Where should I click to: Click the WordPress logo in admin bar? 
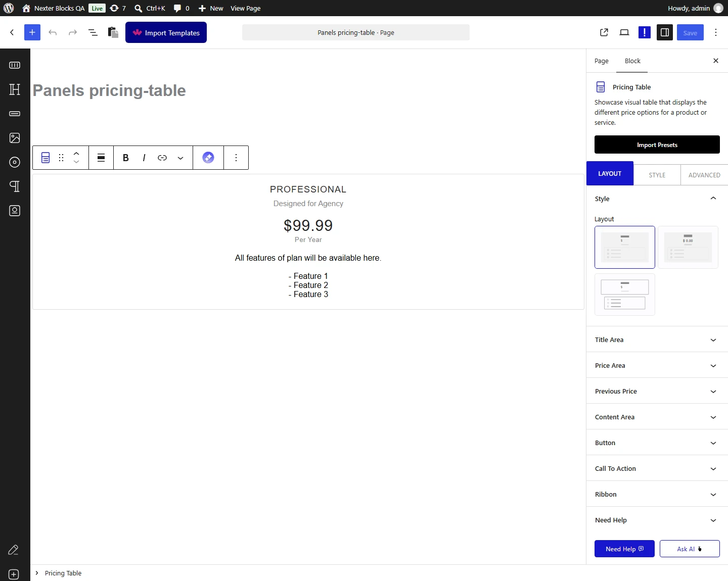coord(9,8)
